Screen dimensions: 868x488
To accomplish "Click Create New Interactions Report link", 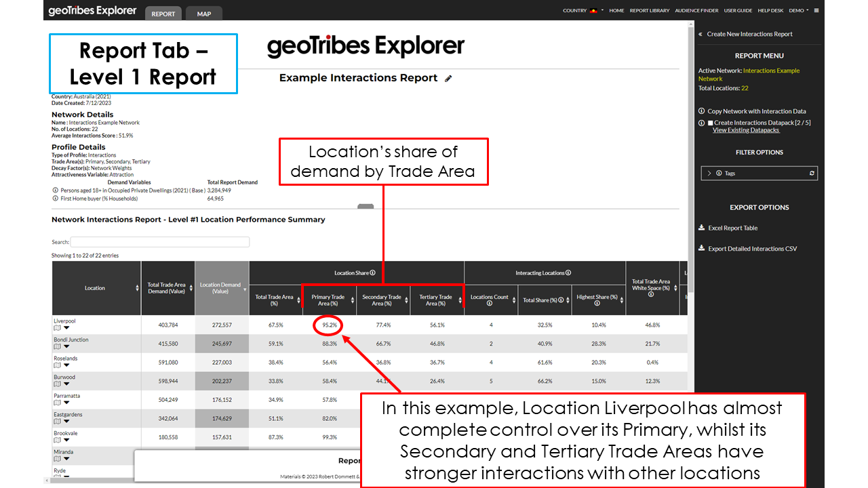I will pos(749,34).
